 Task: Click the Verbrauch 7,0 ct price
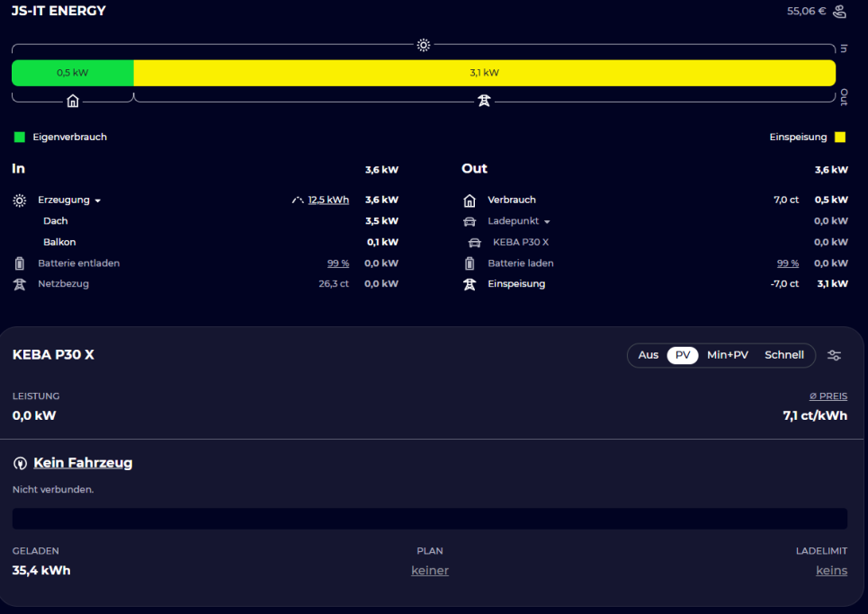(786, 200)
